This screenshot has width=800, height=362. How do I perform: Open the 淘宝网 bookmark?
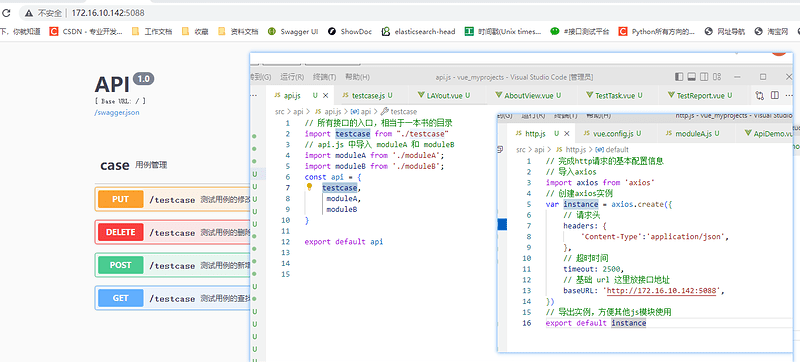pyautogui.click(x=771, y=32)
